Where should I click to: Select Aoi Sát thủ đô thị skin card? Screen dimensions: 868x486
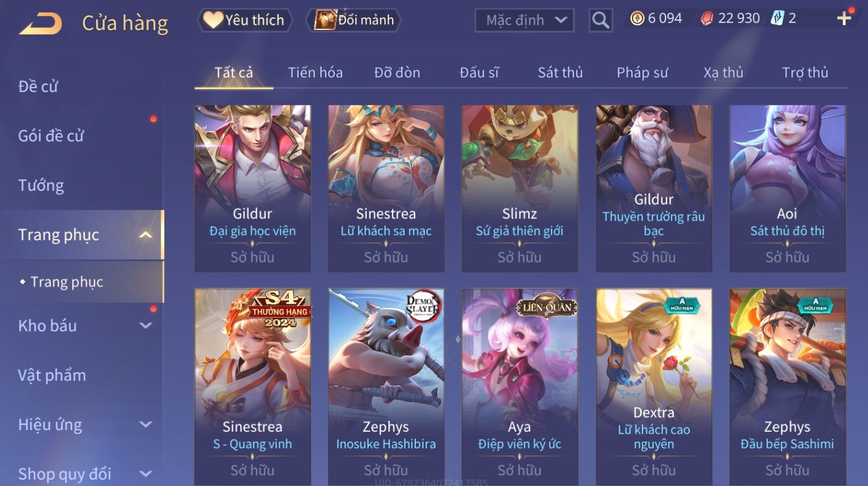click(787, 188)
